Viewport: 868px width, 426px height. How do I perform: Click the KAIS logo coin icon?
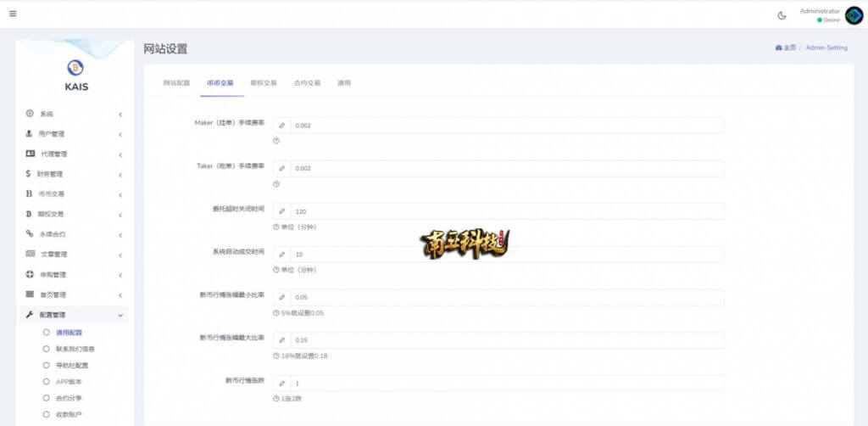click(75, 68)
